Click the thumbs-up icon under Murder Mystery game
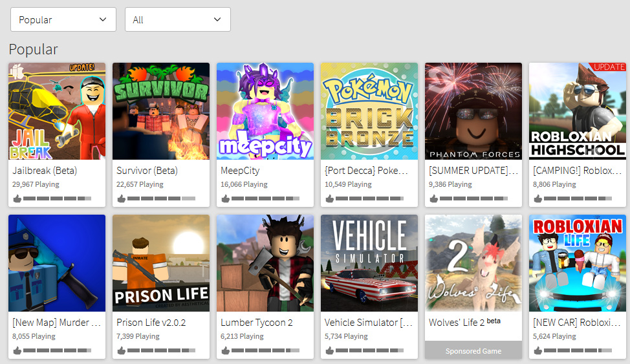This screenshot has width=630, height=364. coord(17,350)
